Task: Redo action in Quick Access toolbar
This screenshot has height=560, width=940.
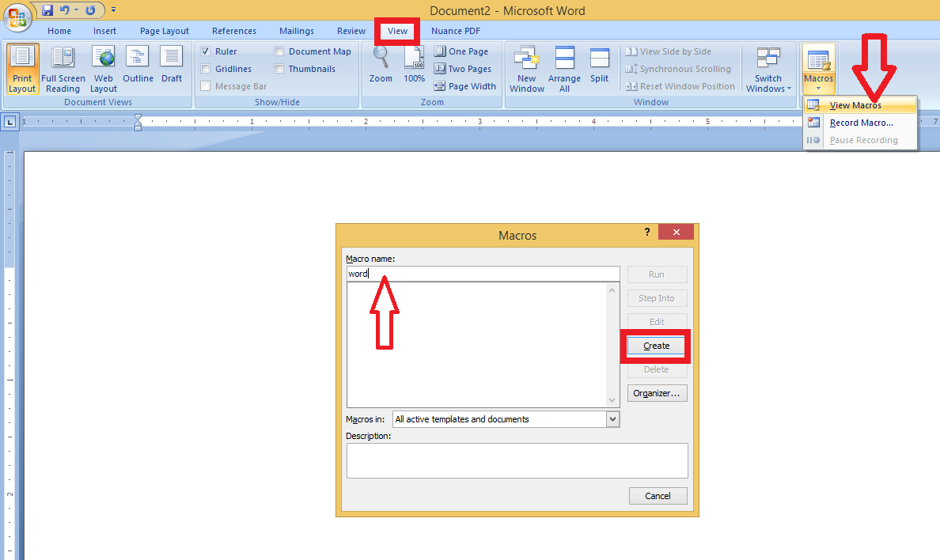Action: [90, 10]
